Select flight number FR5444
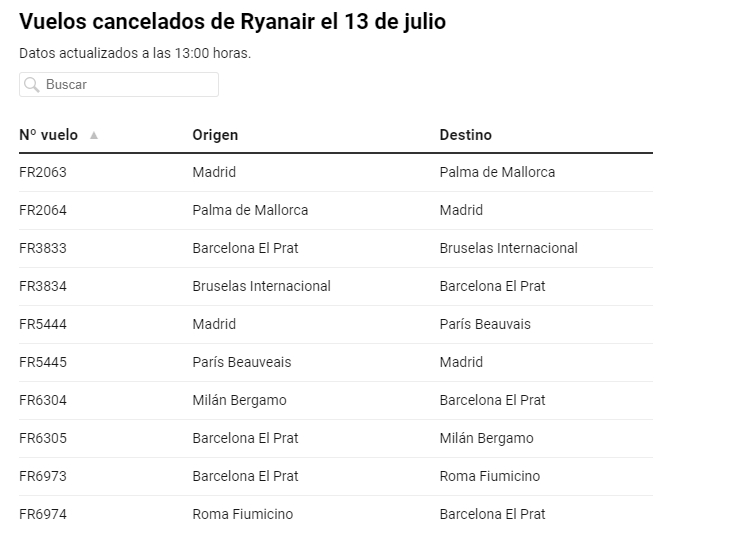This screenshot has width=732, height=541. point(43,324)
